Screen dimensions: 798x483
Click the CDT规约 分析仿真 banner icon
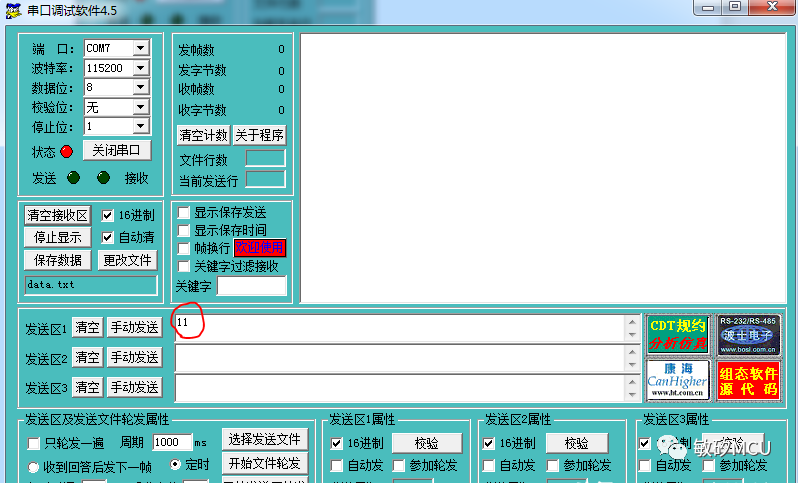click(677, 334)
